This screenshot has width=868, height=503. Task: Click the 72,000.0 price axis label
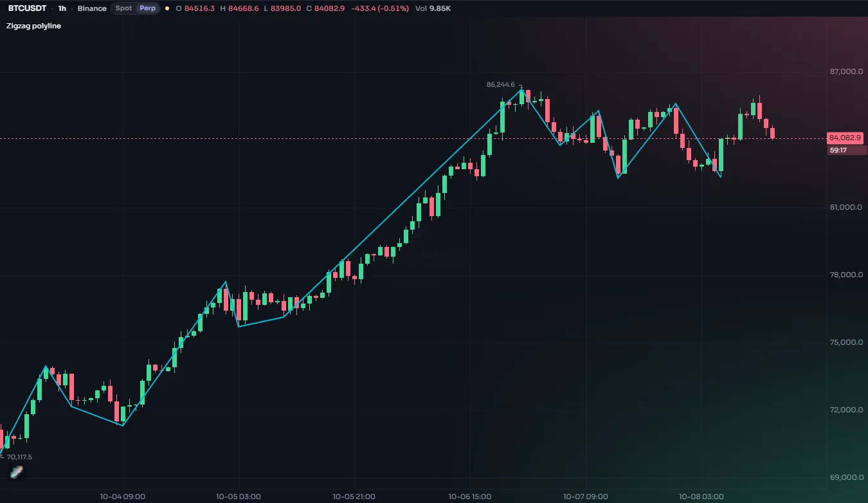tap(845, 410)
